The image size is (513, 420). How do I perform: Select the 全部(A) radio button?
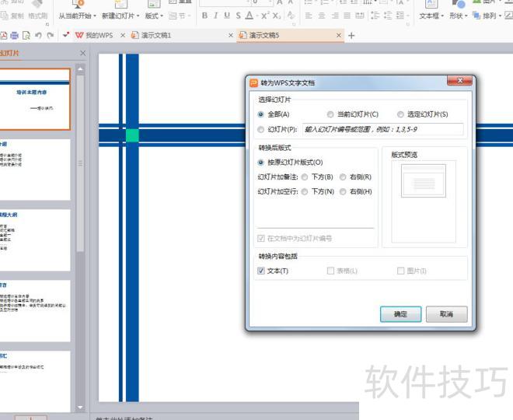[x=260, y=114]
